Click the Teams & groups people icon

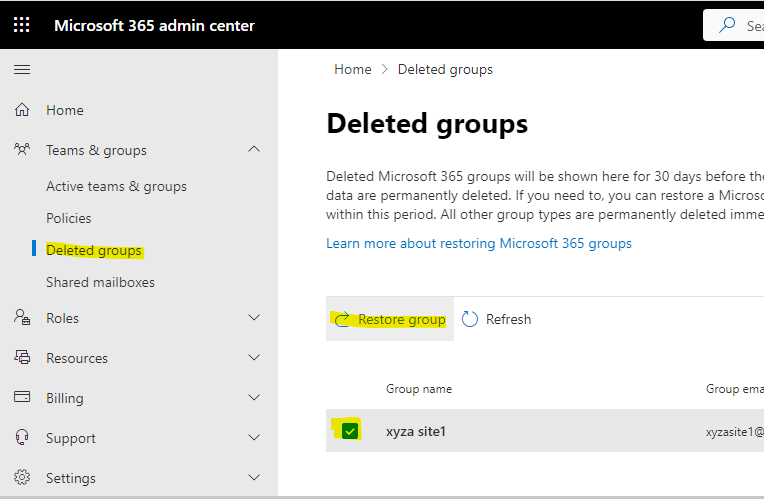pos(22,150)
